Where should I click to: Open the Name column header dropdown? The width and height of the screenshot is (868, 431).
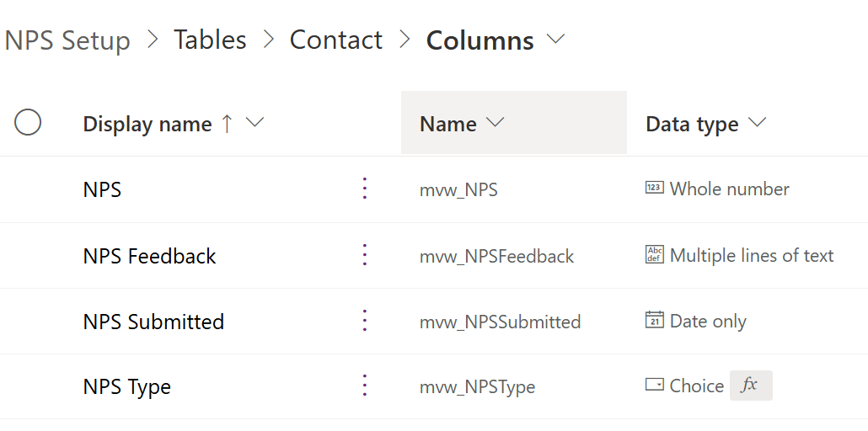(496, 123)
